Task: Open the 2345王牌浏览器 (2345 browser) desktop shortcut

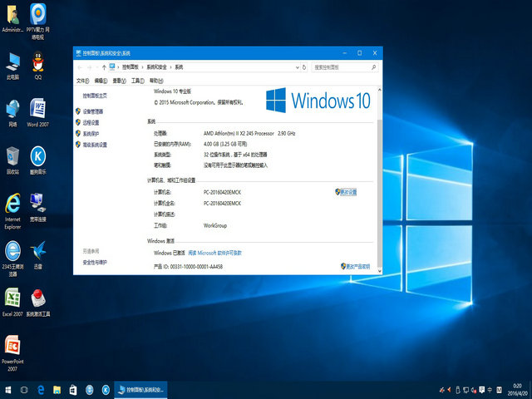Action: coord(13,259)
